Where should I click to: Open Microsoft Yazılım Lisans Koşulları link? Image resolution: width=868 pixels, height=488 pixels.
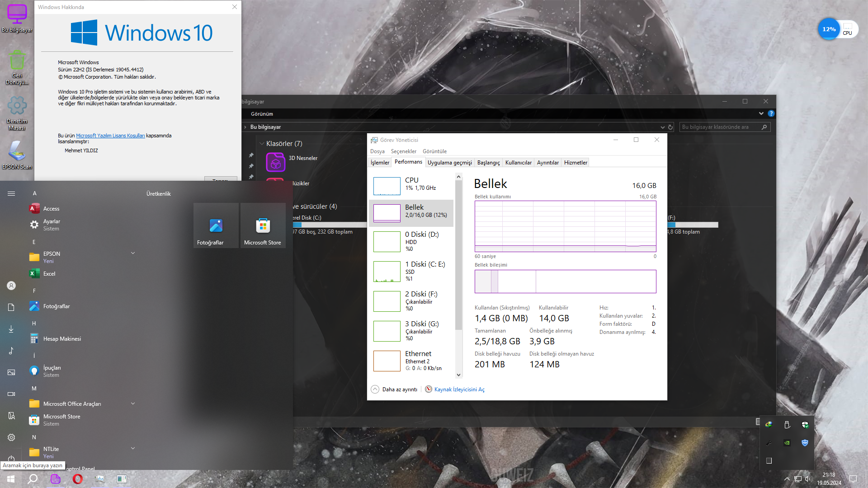[x=110, y=136]
